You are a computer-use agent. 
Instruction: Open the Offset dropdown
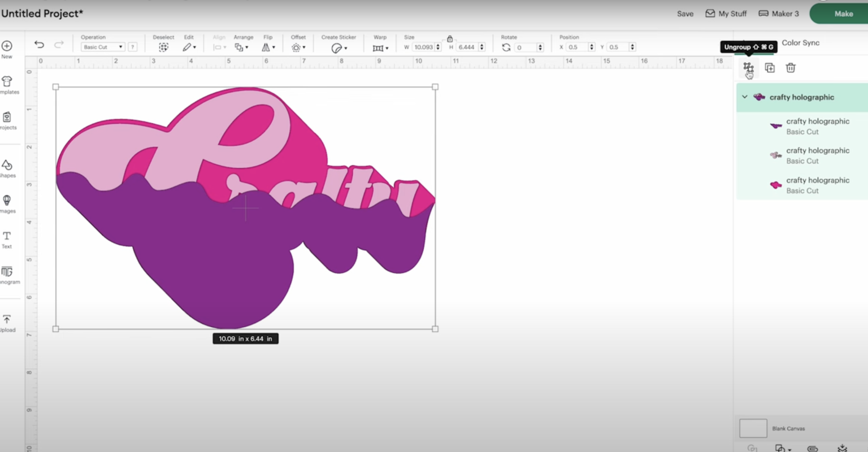coord(298,47)
